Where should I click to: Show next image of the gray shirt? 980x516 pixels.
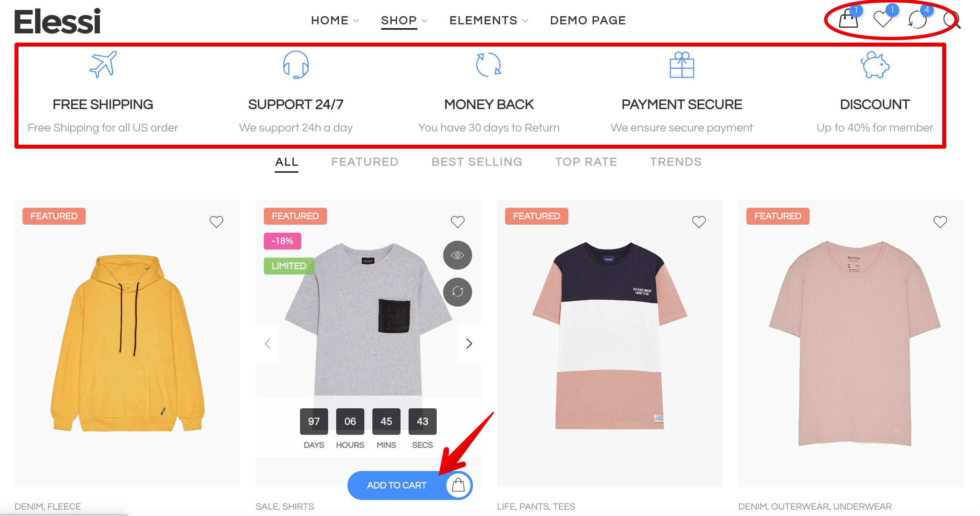pyautogui.click(x=469, y=344)
